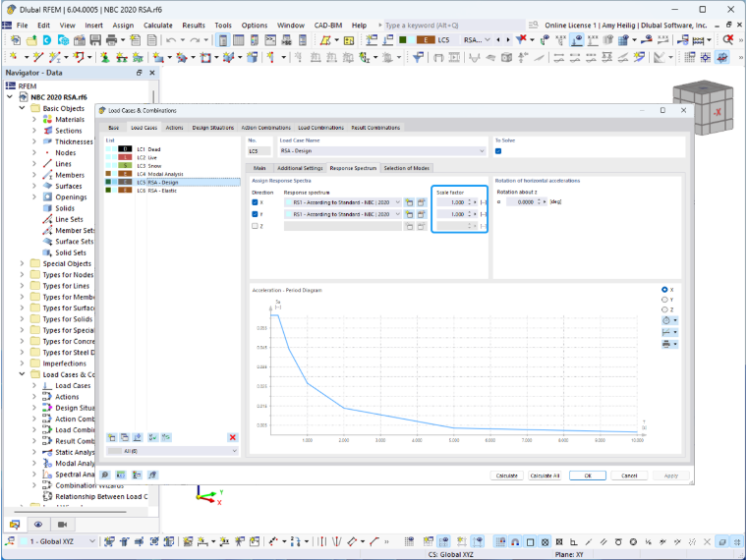747x560 pixels.
Task: Select the X radio button for diagram
Action: tap(664, 290)
